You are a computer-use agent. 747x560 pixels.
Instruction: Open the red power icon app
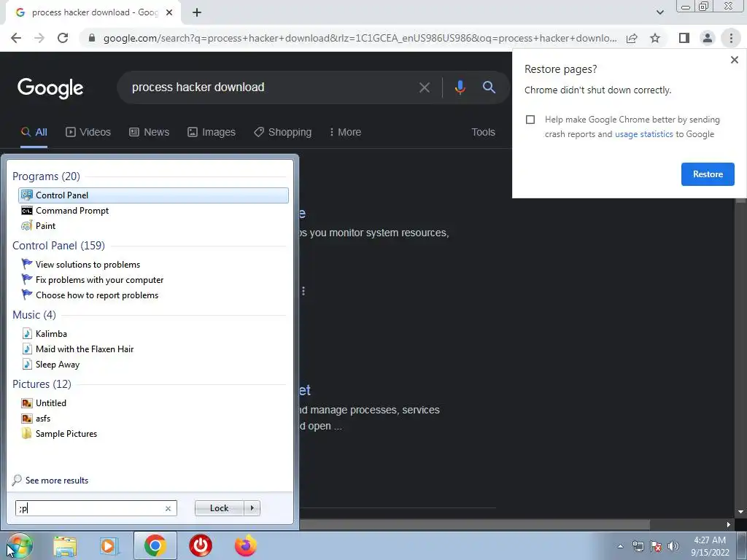[201, 545]
